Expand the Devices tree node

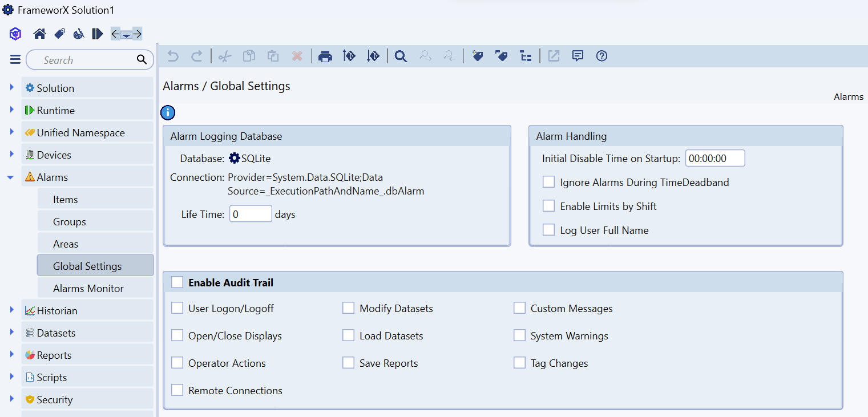(x=11, y=155)
